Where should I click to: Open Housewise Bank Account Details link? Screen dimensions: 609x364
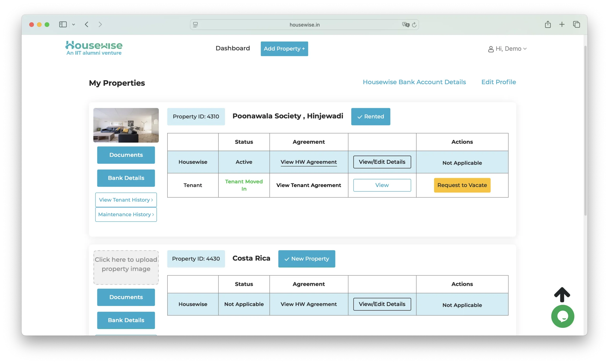[x=414, y=82]
